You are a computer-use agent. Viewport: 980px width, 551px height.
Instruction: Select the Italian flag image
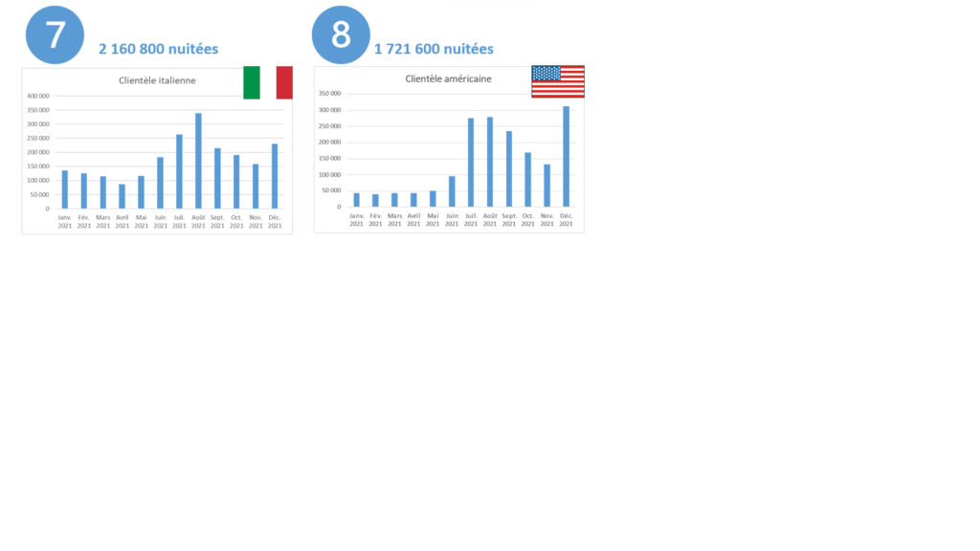[268, 82]
